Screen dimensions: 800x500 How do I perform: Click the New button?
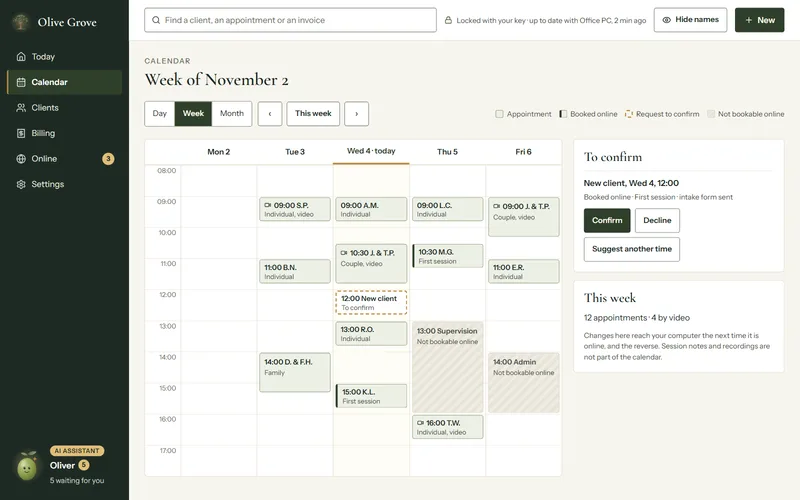tap(759, 20)
